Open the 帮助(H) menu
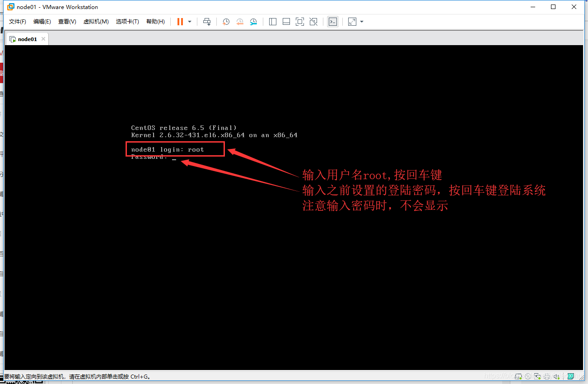588x384 pixels. (155, 22)
